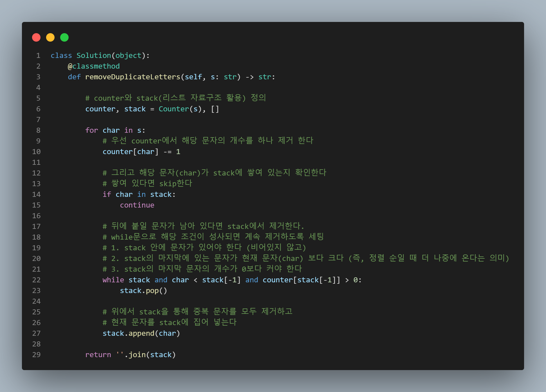Screen dimensions: 546x392
Task: Click the @classmethod decorator text
Action: (94, 66)
